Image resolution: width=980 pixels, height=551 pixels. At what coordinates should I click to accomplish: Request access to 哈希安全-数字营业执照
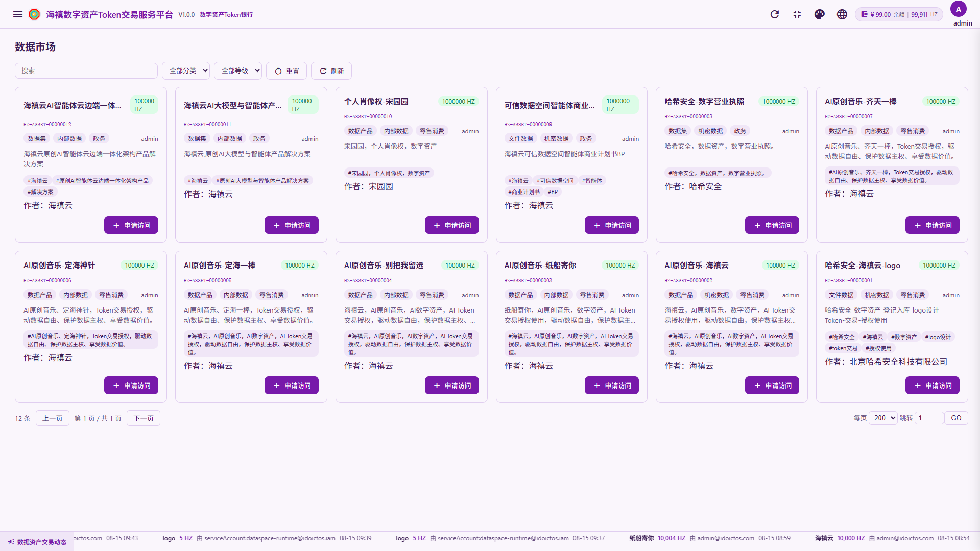[772, 225]
